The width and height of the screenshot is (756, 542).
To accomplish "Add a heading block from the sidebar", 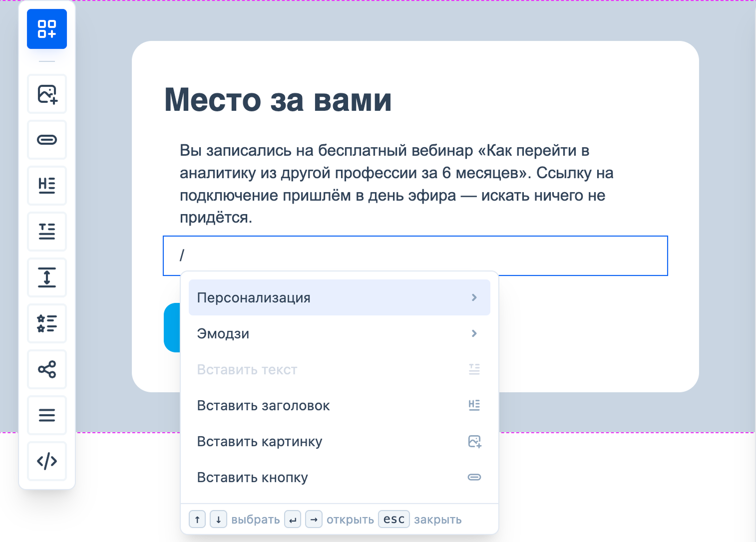I will (47, 186).
